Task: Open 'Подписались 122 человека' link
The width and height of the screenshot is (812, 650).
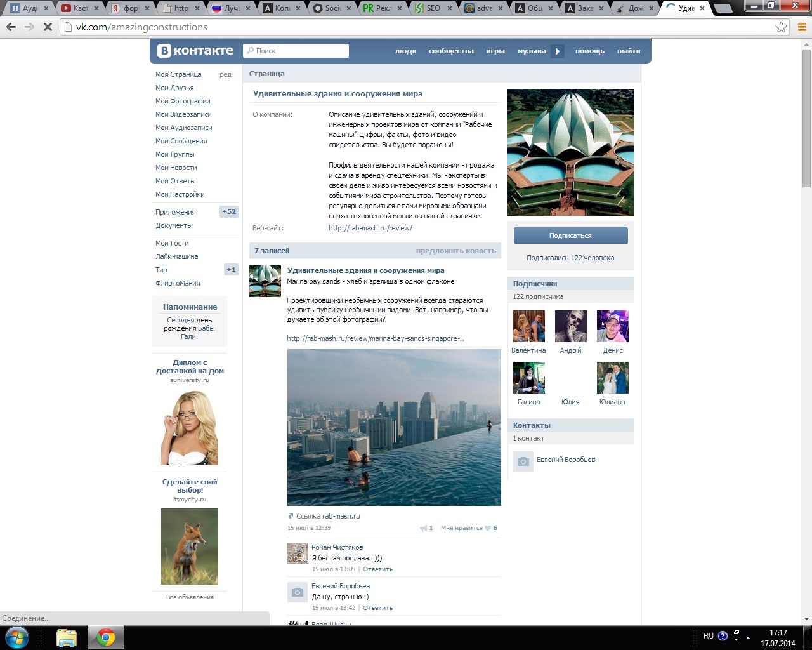Action: coord(570,258)
